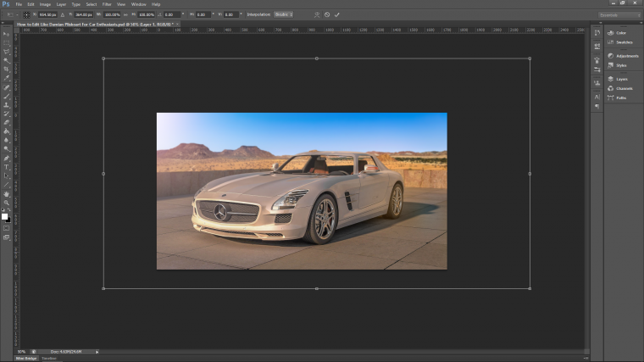Select the Brush tool
Viewport: 644px width, 362px height.
pos(6,96)
